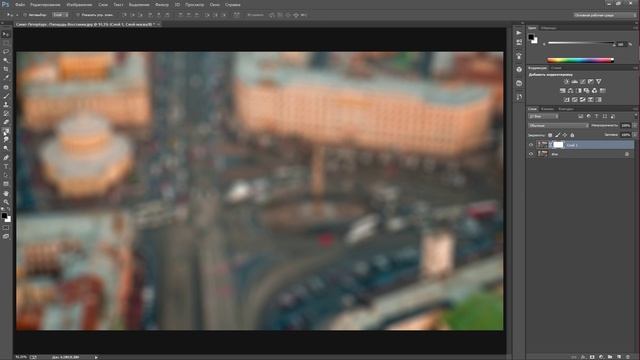The height and width of the screenshot is (360, 640).
Task: Open the layer filter type dropdown
Action: pos(544,117)
